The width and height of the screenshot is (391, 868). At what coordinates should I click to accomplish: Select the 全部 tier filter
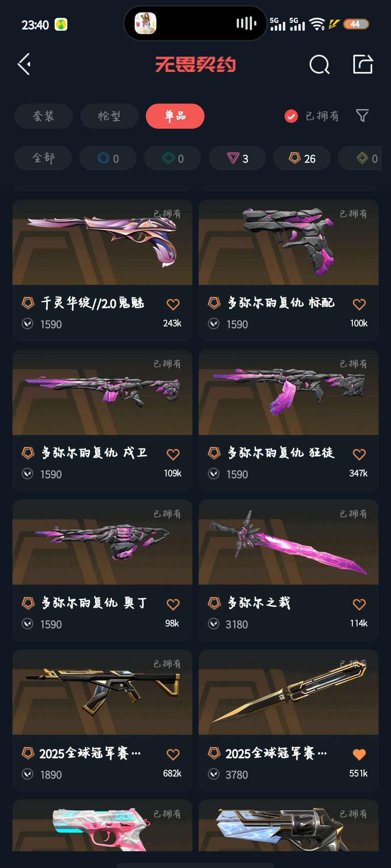pos(43,158)
